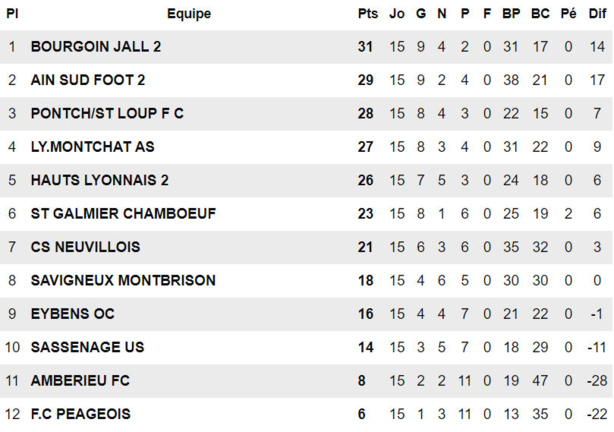Open the AIN SUD FOOT 2 team
Image resolution: width=614 pixels, height=432 pixels.
tap(88, 80)
